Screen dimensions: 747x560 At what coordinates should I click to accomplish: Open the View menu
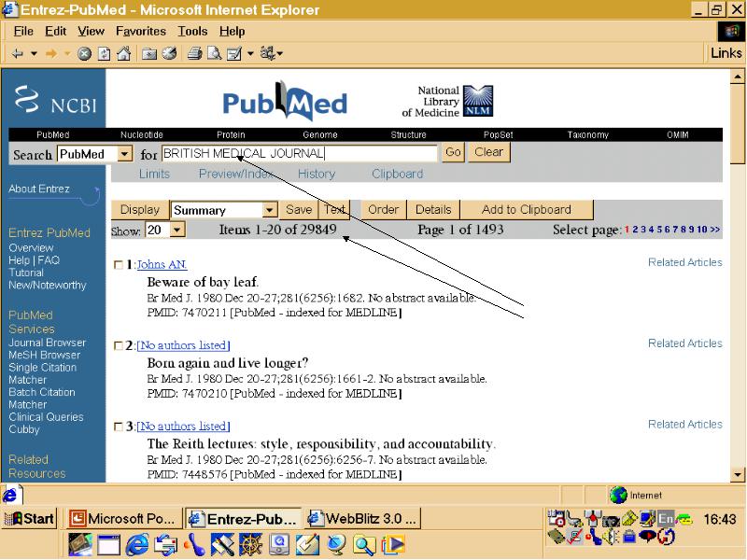click(91, 32)
